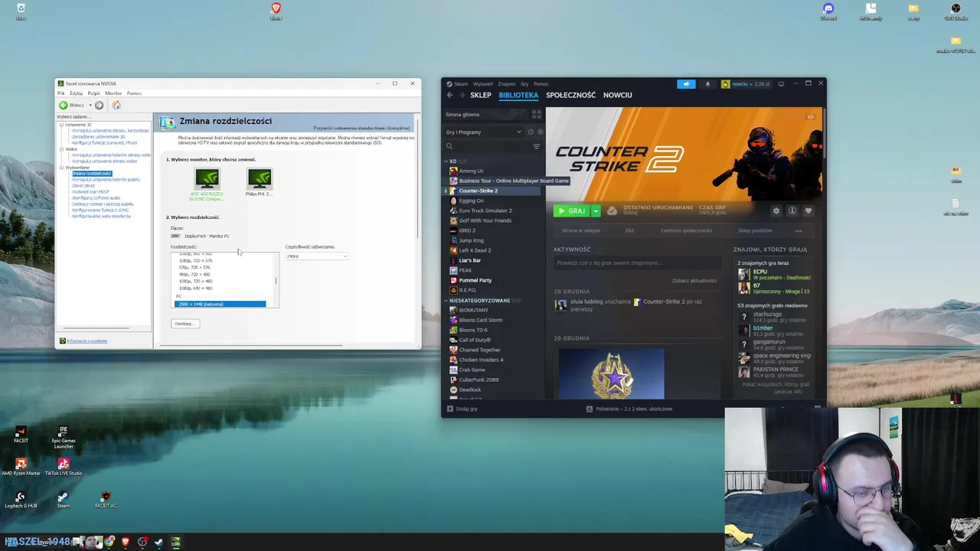Open AMD Ryzen Master desktop shortcut

pyautogui.click(x=21, y=467)
